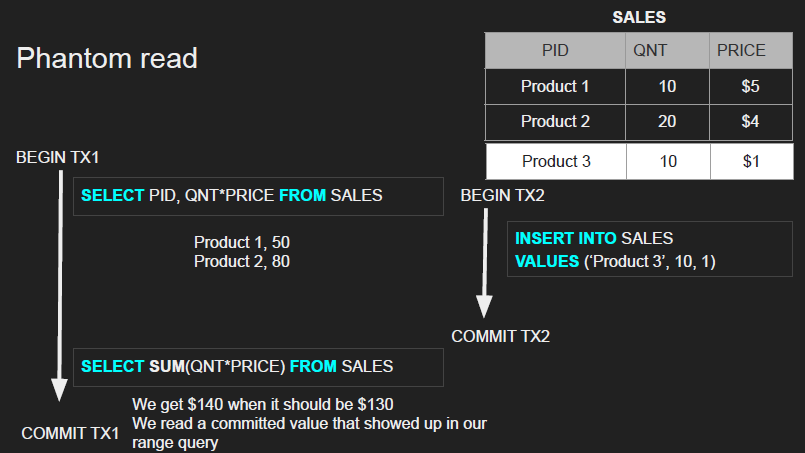Click the BEGIN TX2 label
Image resolution: width=805 pixels, height=453 pixels.
[x=502, y=195]
